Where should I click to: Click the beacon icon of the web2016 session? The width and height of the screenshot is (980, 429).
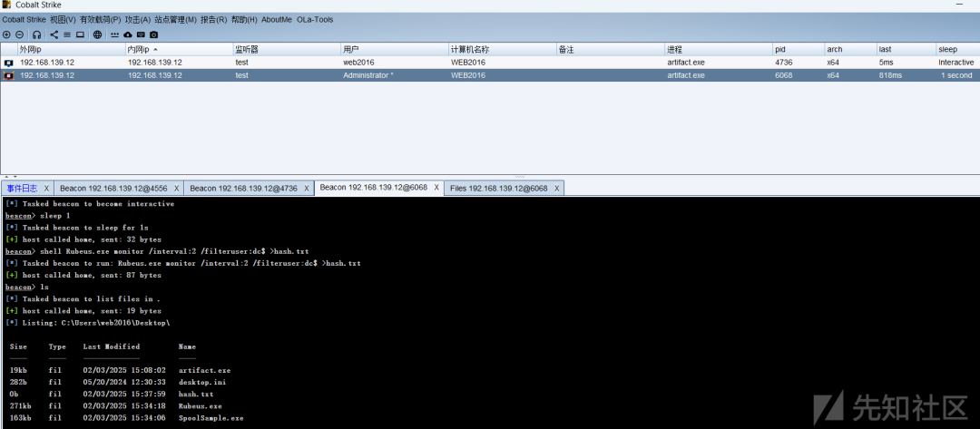click(x=9, y=63)
